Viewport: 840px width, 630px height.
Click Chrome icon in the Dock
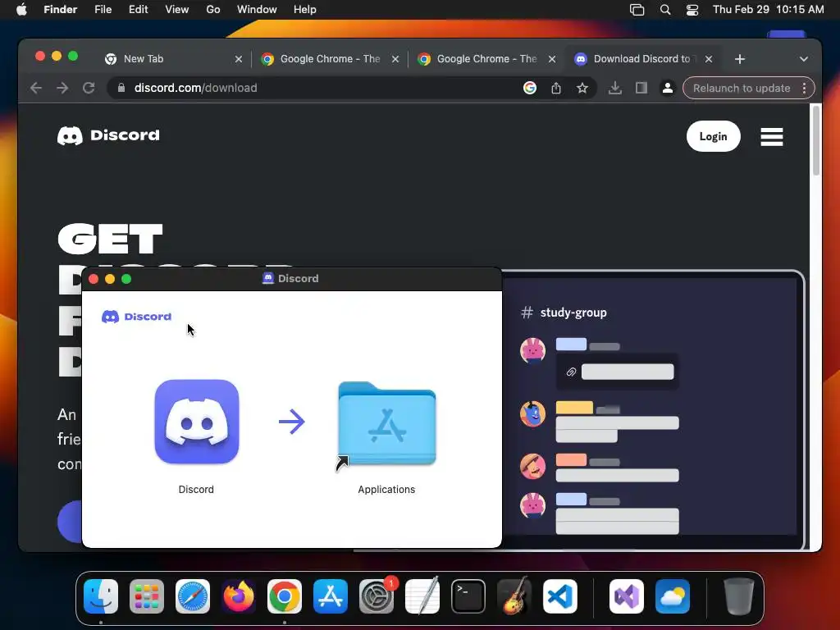(285, 596)
